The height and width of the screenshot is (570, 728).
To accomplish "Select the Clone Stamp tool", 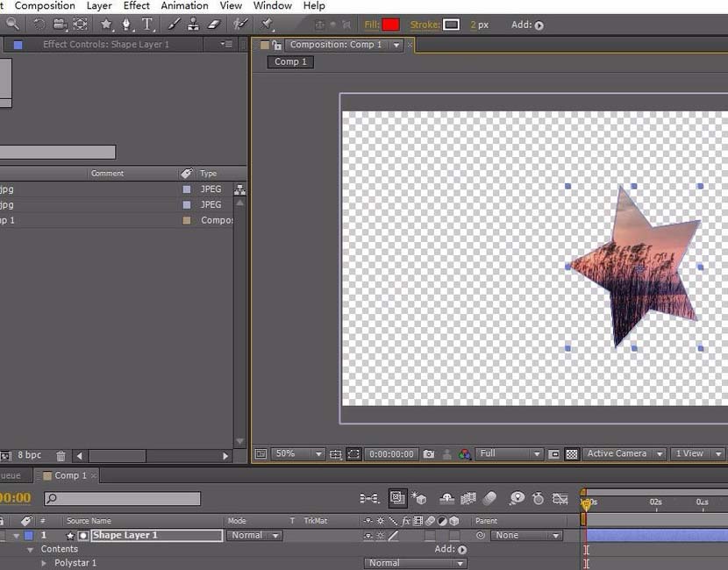I will click(x=192, y=25).
